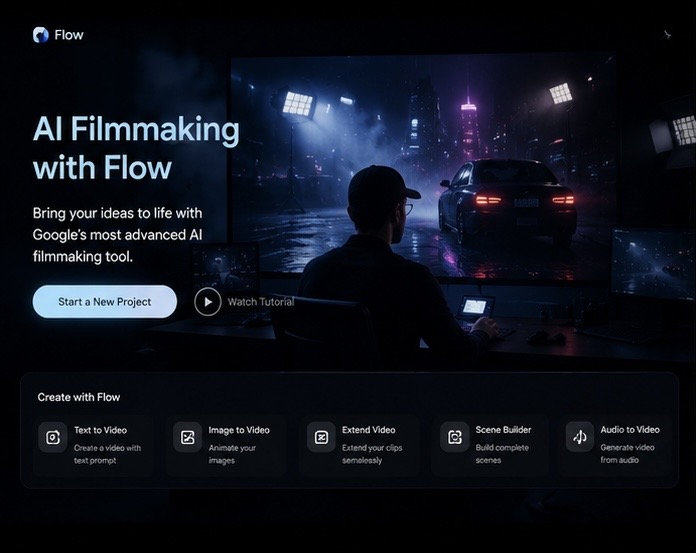The height and width of the screenshot is (553, 696).
Task: Select the Extend Video icon
Action: 321,438
